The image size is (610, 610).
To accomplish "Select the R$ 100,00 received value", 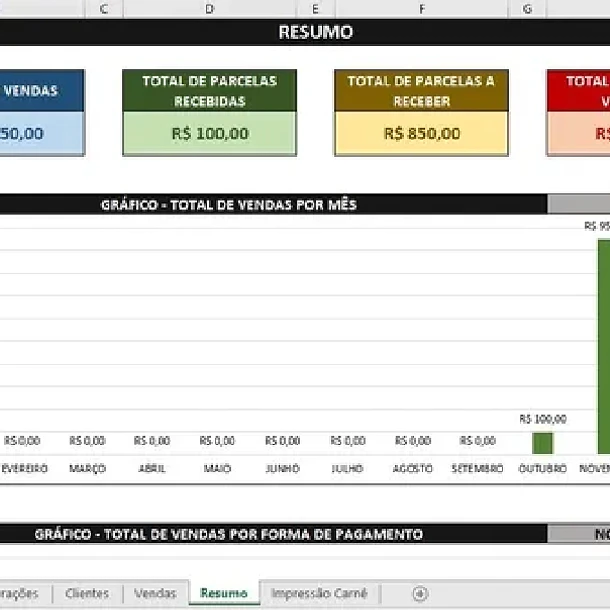I will [210, 134].
